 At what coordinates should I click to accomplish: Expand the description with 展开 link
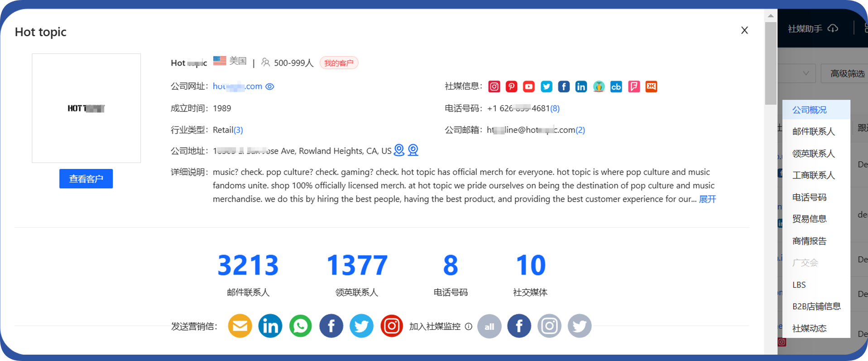click(707, 199)
